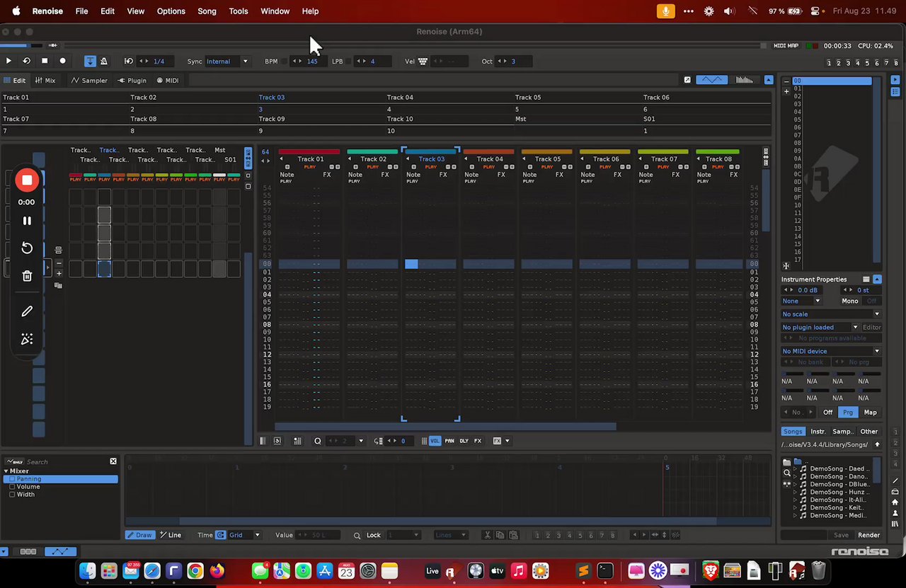Pause the screen recording

(x=27, y=221)
